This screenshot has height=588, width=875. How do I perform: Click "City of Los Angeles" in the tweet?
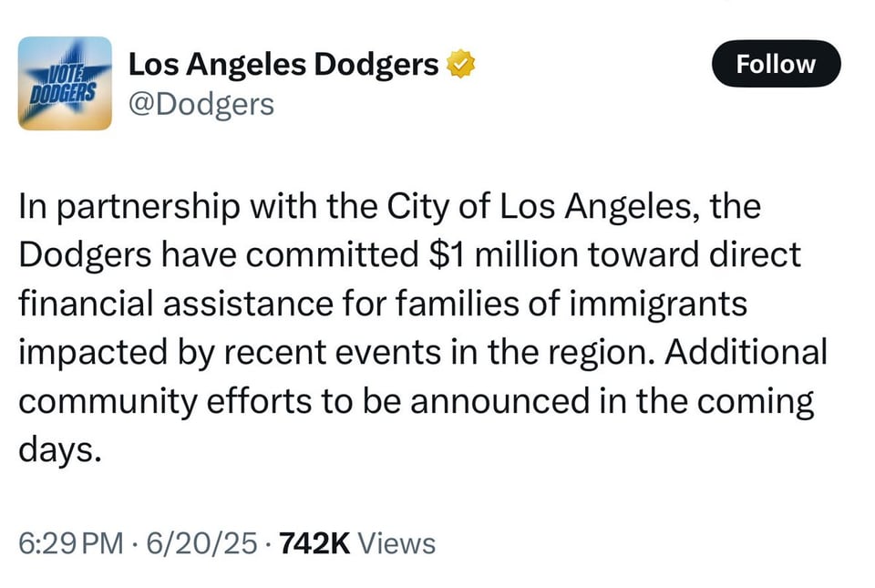pos(512,207)
